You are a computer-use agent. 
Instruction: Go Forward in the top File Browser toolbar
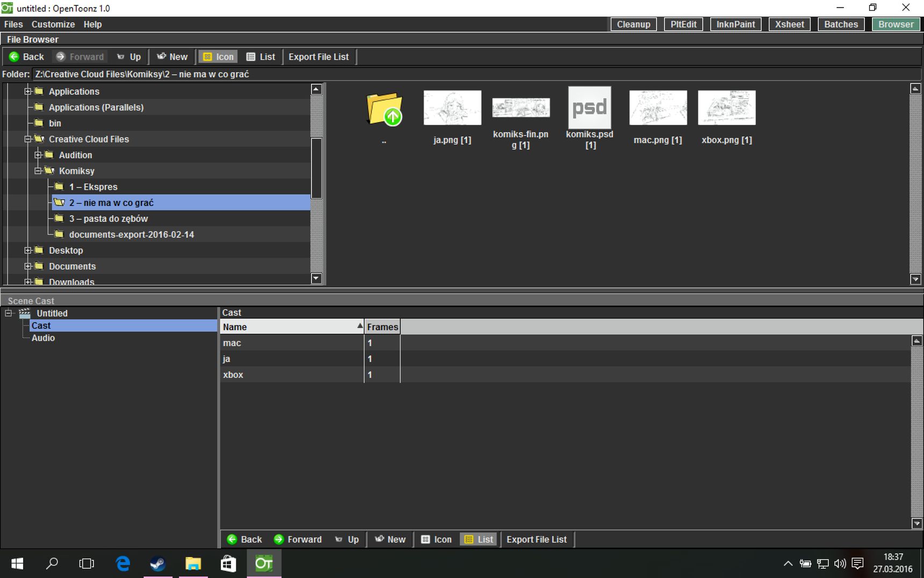pos(80,57)
